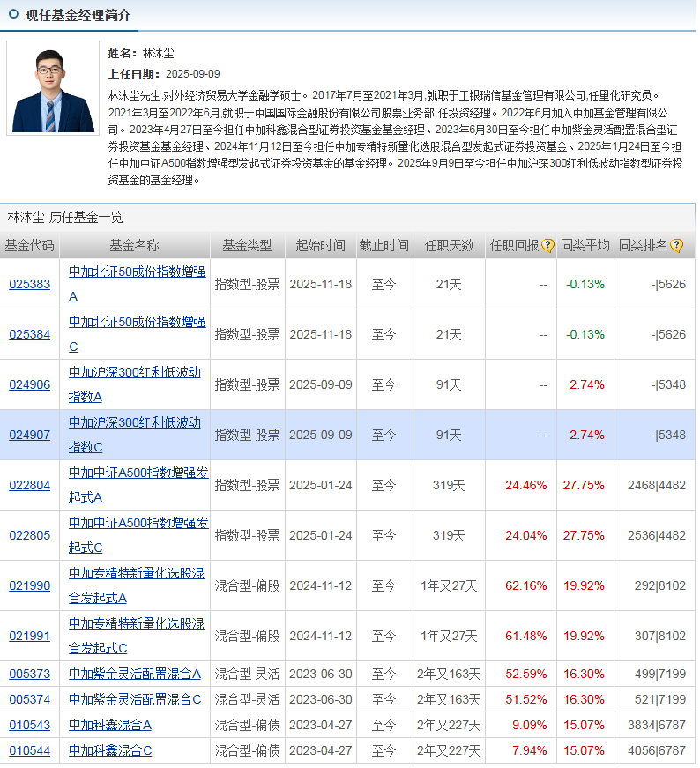Image resolution: width=700 pixels, height=768 pixels.
Task: Click the 292|8102 ranking cell
Action: [x=659, y=585]
